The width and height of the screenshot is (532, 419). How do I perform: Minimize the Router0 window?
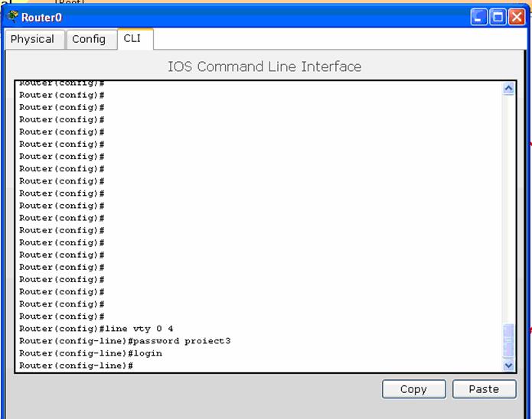click(479, 17)
